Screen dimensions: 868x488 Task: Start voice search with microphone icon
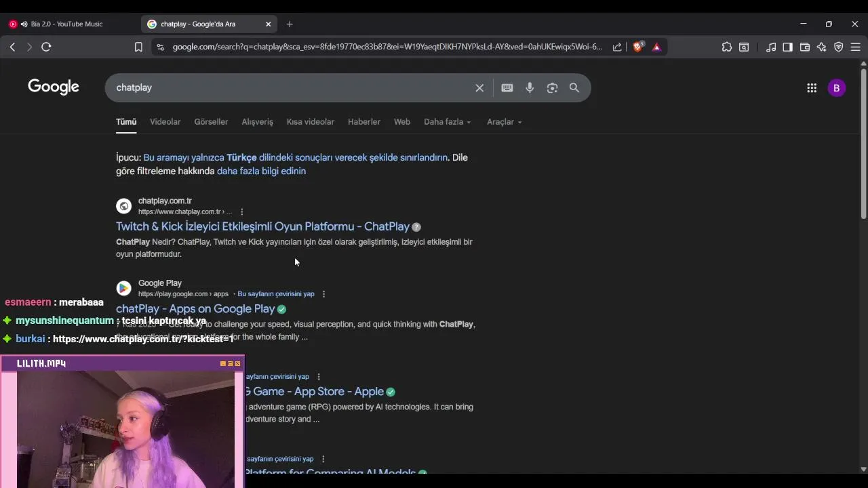[530, 87]
